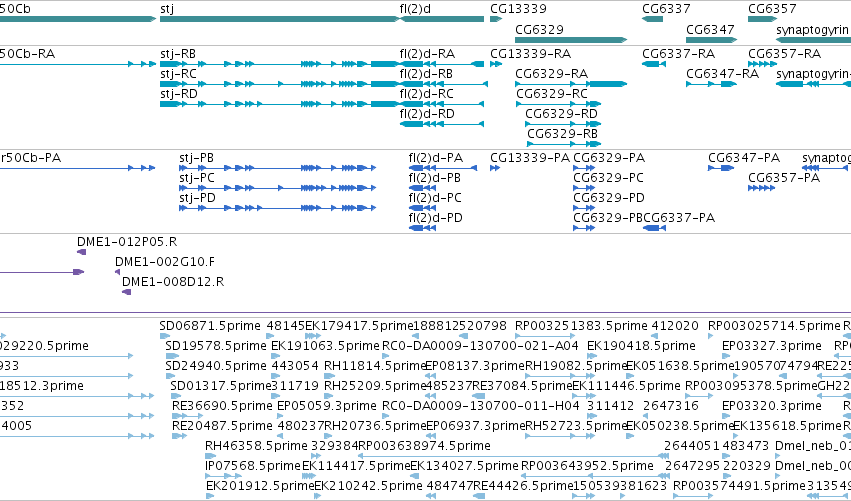851x501 pixels.
Task: Click the fl(2)d-PB protein label
Action: 435,178
